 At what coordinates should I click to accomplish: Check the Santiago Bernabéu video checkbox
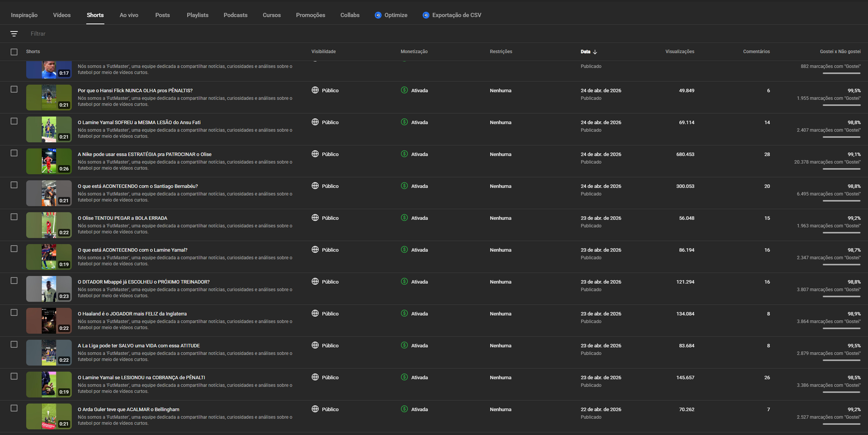coord(14,185)
